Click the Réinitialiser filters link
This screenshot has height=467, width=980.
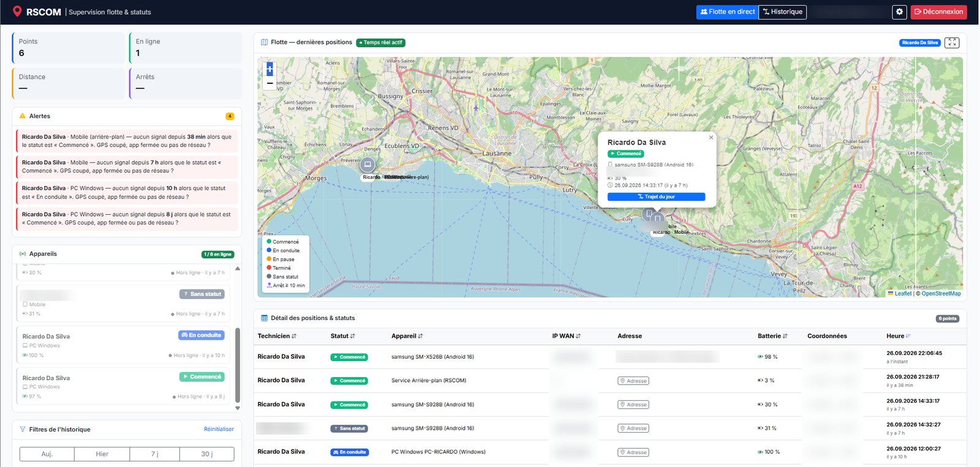[x=219, y=429]
